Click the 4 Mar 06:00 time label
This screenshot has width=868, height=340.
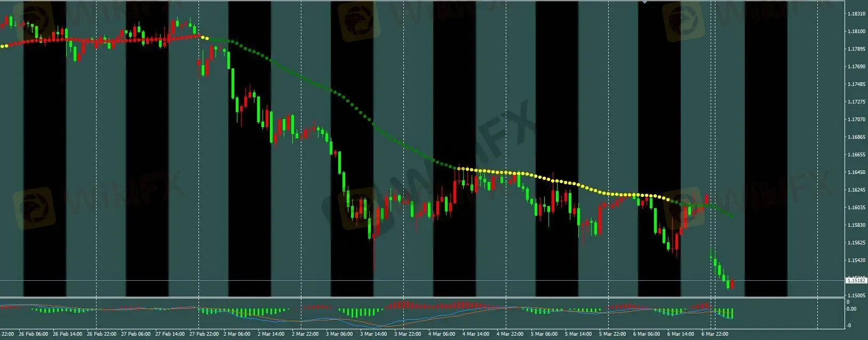click(442, 334)
